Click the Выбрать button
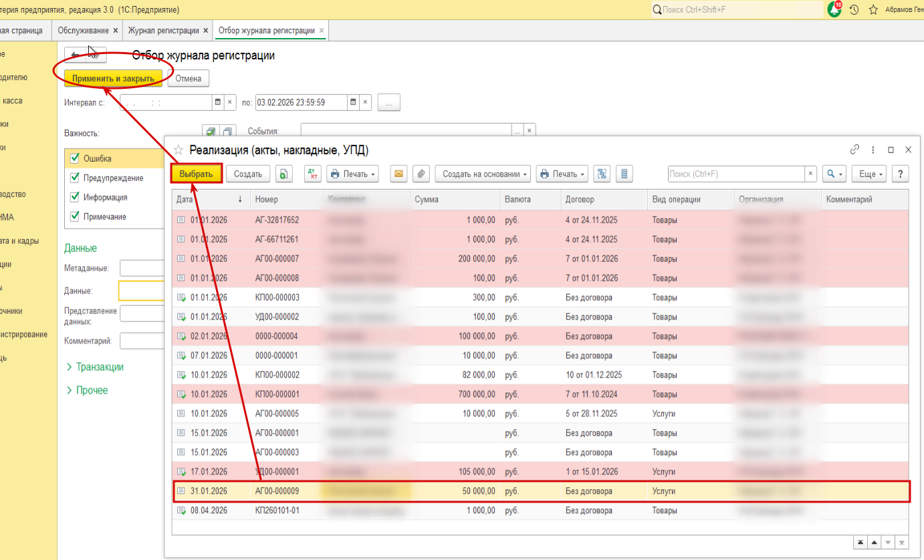The width and height of the screenshot is (924, 560). point(196,174)
